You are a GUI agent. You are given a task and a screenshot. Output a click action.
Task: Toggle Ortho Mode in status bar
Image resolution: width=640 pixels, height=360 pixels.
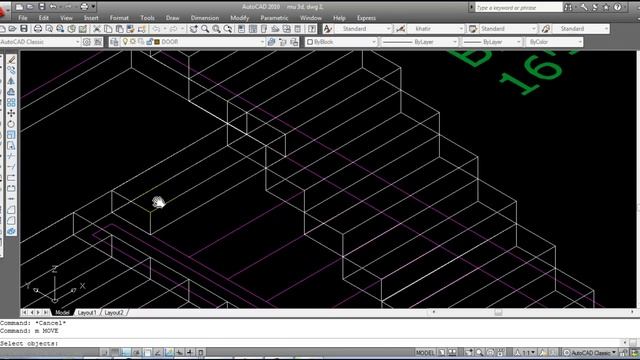(x=126, y=352)
